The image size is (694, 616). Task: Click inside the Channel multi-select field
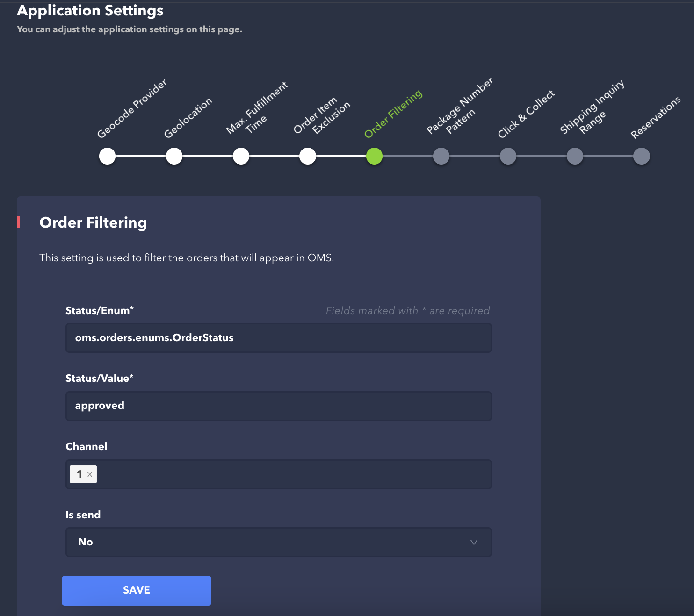290,474
